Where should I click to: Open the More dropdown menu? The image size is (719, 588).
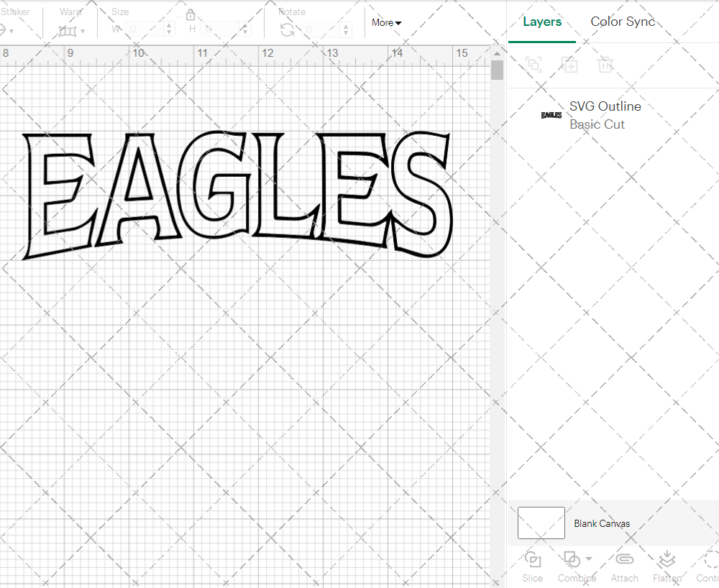pos(386,22)
